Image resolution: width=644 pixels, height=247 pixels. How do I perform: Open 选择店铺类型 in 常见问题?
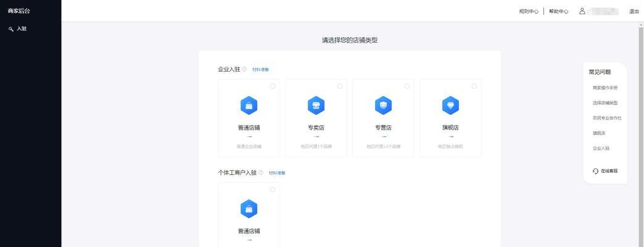605,103
